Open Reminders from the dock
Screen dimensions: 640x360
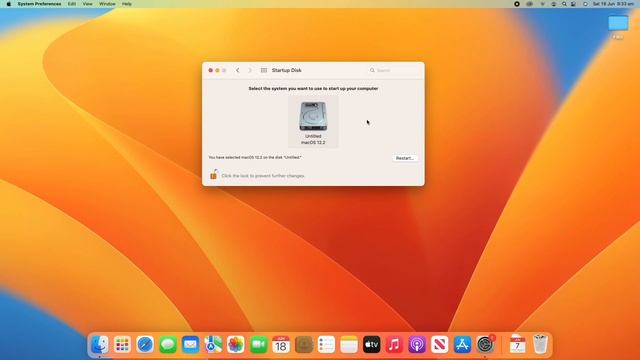(x=326, y=344)
